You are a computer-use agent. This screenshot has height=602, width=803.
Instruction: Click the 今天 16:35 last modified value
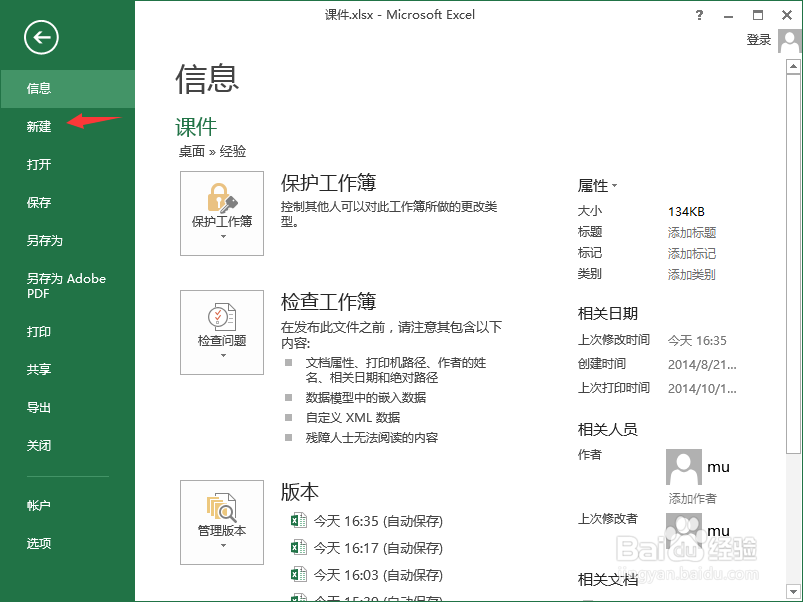pyautogui.click(x=697, y=340)
